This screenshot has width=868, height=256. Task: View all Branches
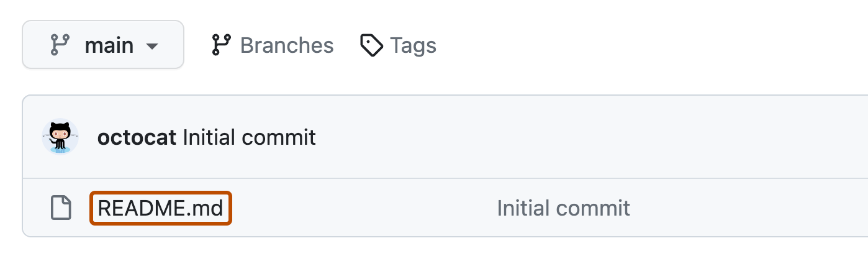(273, 45)
